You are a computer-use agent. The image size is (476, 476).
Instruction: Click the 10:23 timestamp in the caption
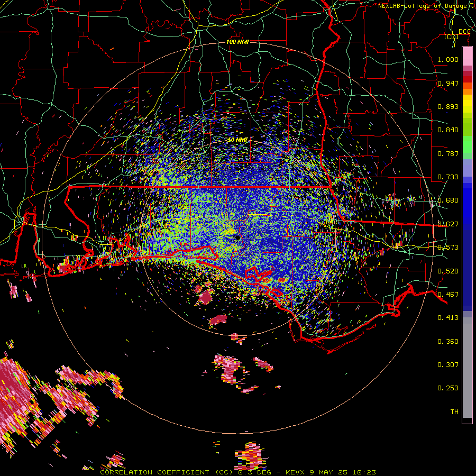(x=364, y=472)
